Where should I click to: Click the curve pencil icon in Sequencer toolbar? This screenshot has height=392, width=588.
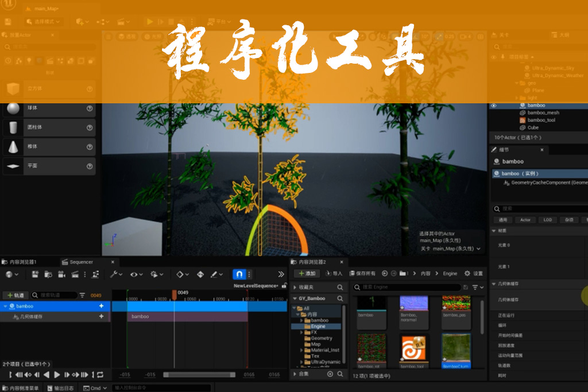coord(212,275)
